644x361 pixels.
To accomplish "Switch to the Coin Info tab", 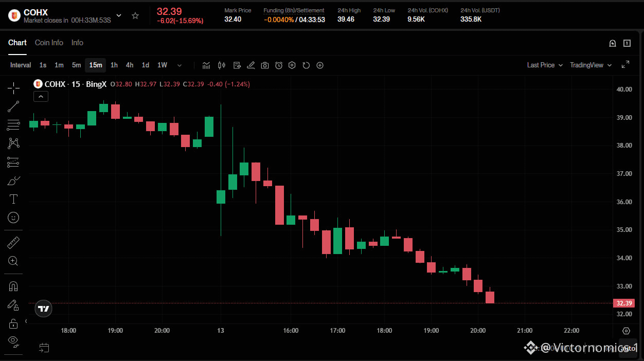I will point(49,43).
